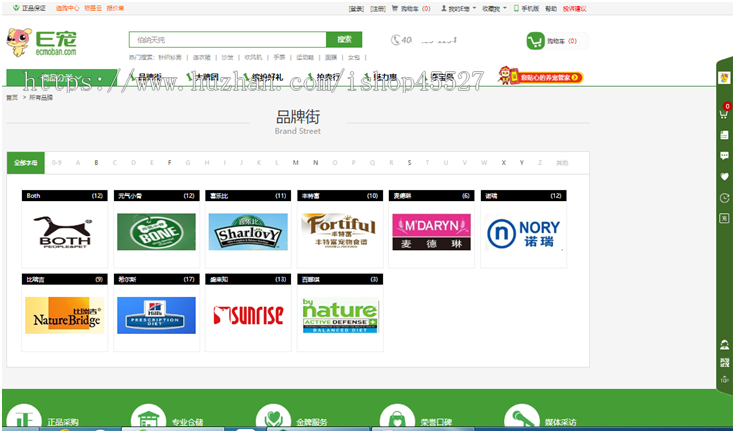Open the Fortiful brand logo

pyautogui.click(x=340, y=231)
